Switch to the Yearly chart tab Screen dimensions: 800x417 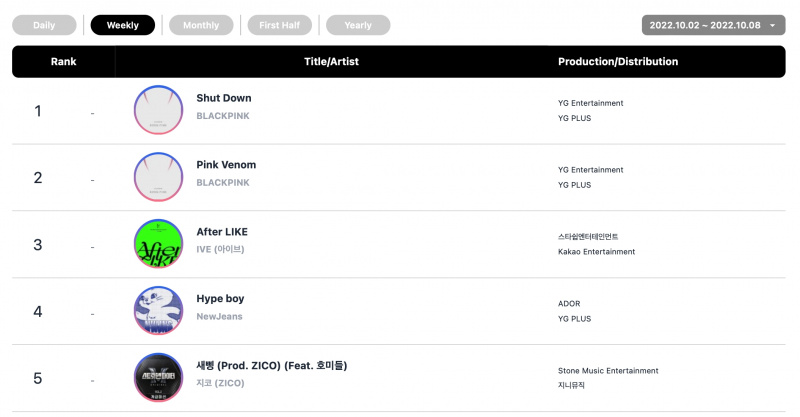(358, 25)
